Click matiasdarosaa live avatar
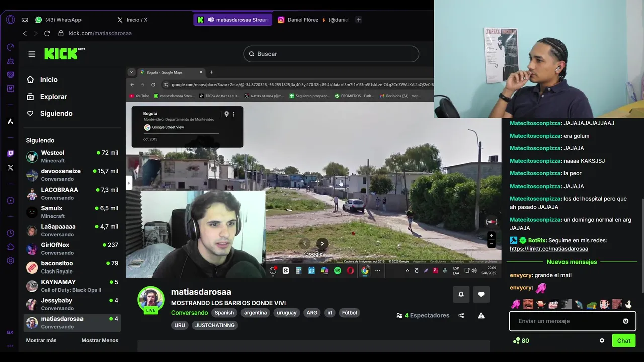Viewport: 644px width, 362px height. click(x=151, y=300)
